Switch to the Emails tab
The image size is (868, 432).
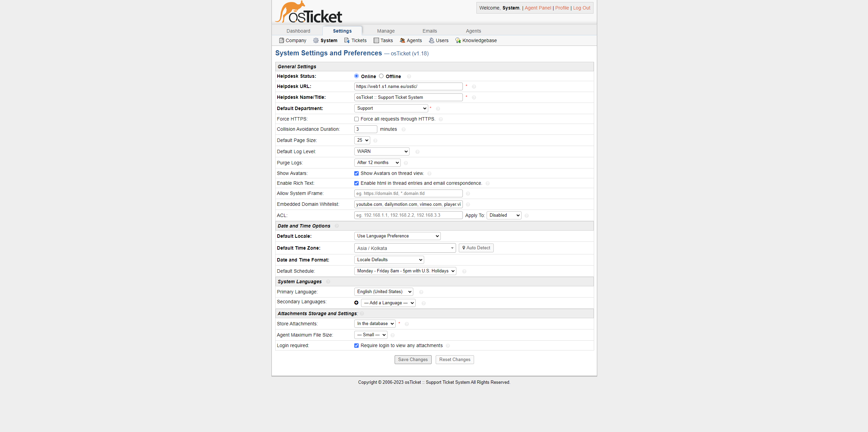[x=431, y=31]
